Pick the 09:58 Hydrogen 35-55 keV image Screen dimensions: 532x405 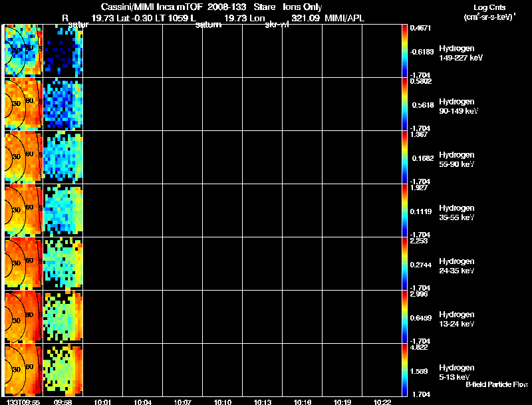tap(63, 210)
